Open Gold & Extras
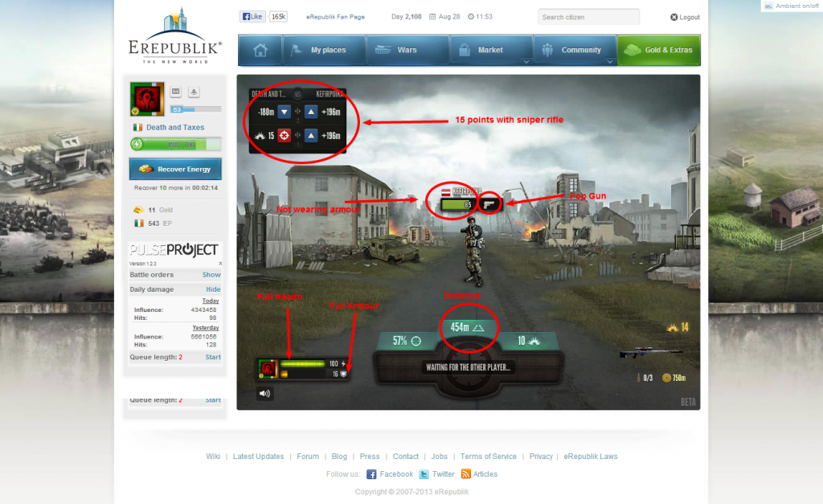The height and width of the screenshot is (504, 823). [x=659, y=50]
